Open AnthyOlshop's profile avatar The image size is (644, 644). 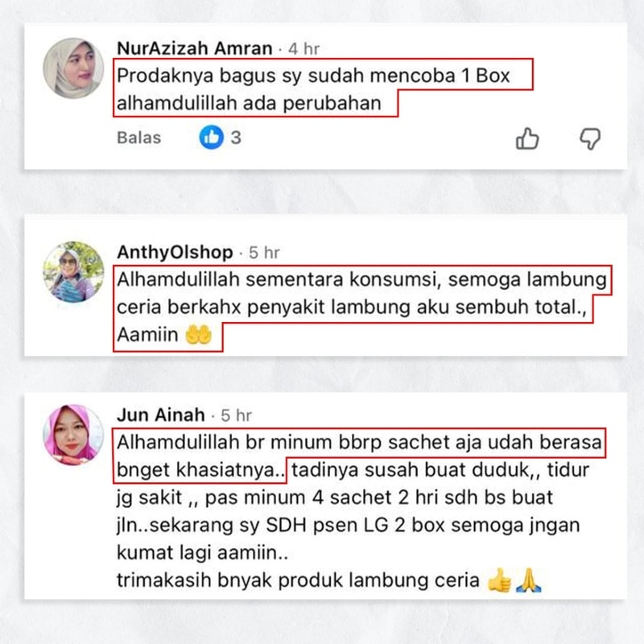pos(73,272)
